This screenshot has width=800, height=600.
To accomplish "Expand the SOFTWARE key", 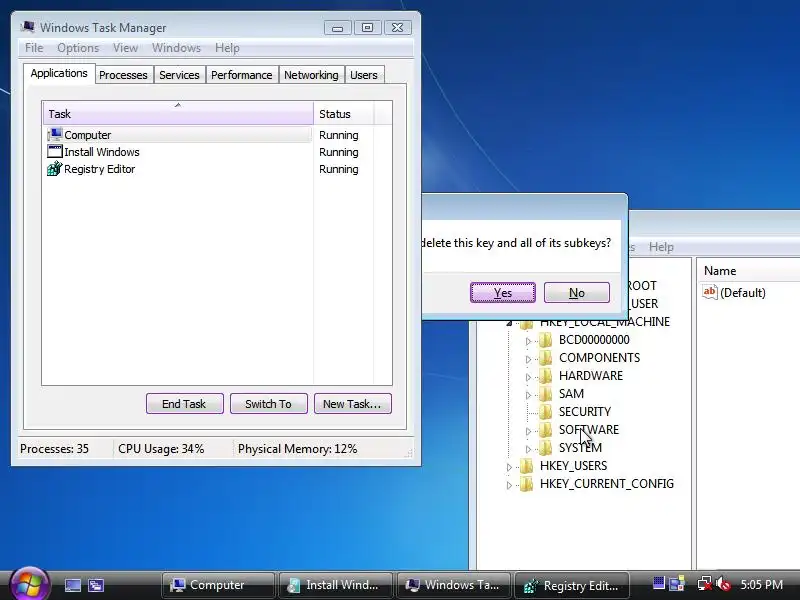I will 528,431.
